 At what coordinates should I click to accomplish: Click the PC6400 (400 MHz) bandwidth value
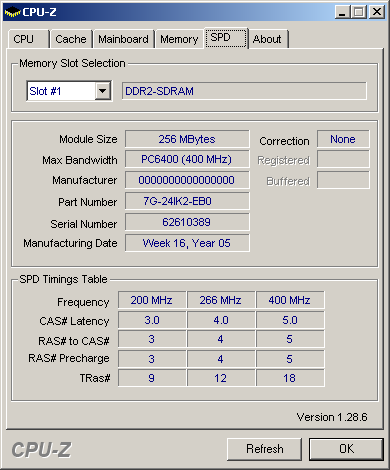point(187,159)
